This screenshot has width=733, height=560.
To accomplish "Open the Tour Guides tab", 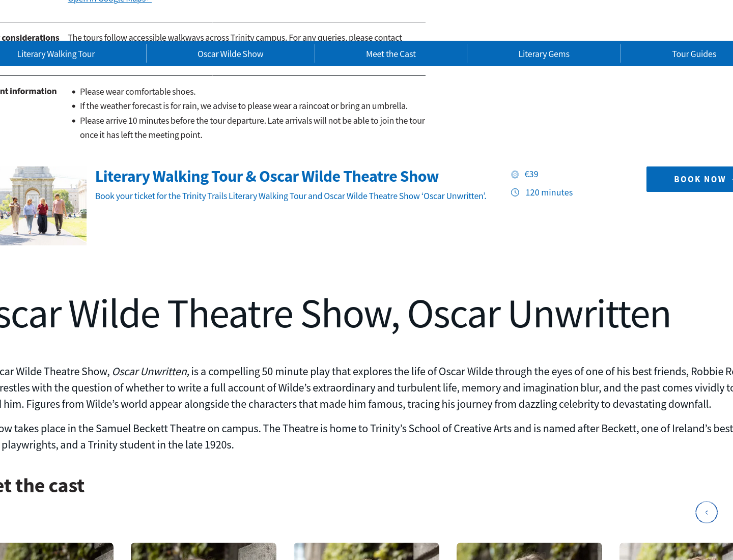I will [x=694, y=53].
